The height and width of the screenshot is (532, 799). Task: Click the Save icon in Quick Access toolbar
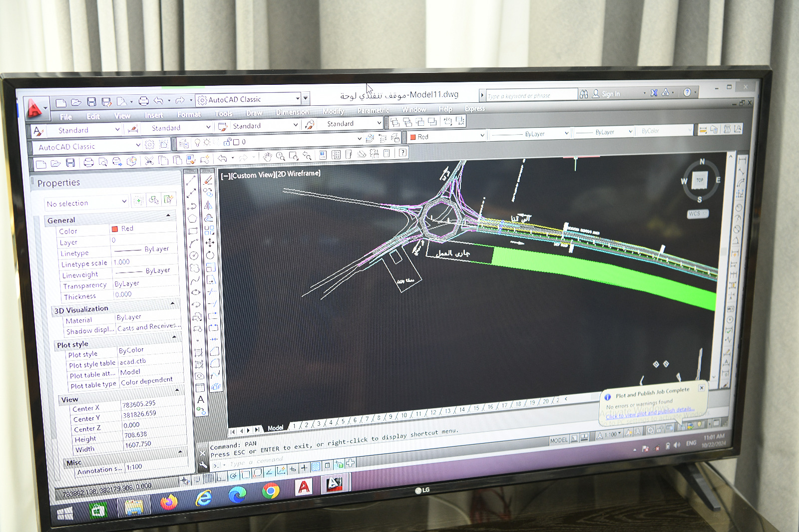(91, 102)
